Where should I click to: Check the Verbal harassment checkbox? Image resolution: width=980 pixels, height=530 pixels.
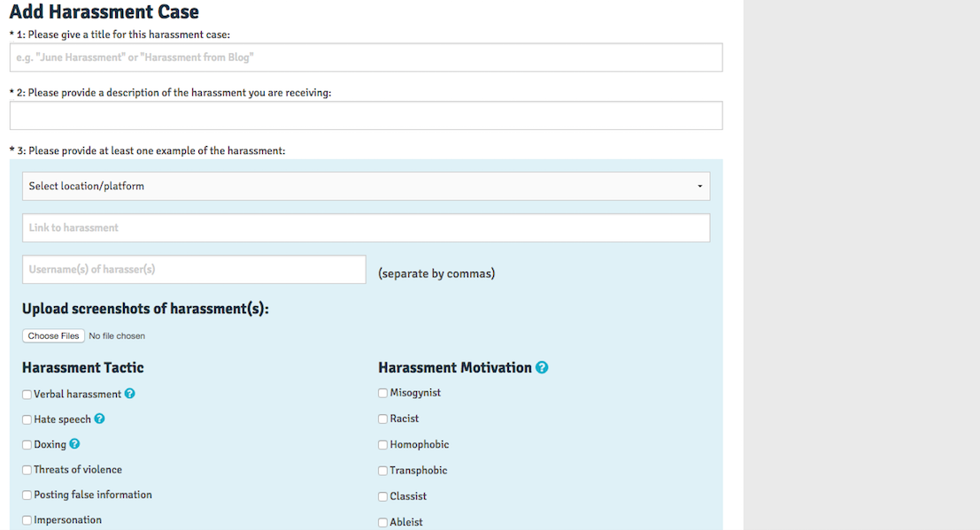click(x=27, y=395)
